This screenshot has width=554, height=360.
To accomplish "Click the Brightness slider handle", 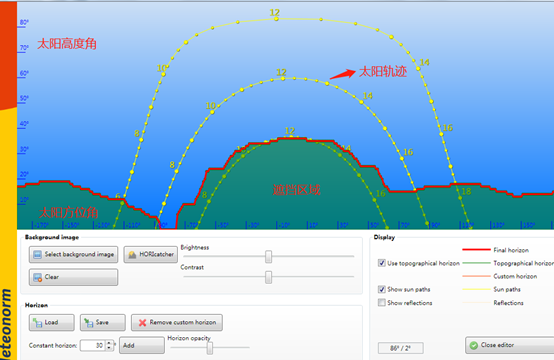I will [x=269, y=257].
